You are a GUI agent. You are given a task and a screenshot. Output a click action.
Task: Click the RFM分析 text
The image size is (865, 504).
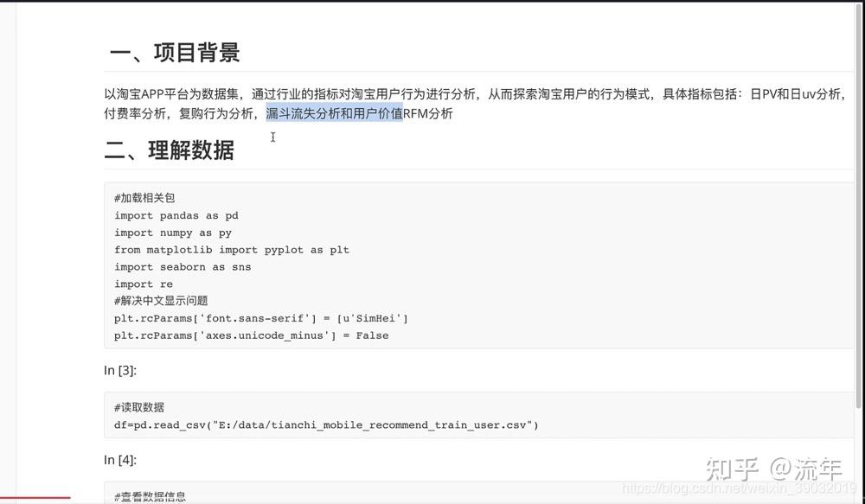(428, 113)
